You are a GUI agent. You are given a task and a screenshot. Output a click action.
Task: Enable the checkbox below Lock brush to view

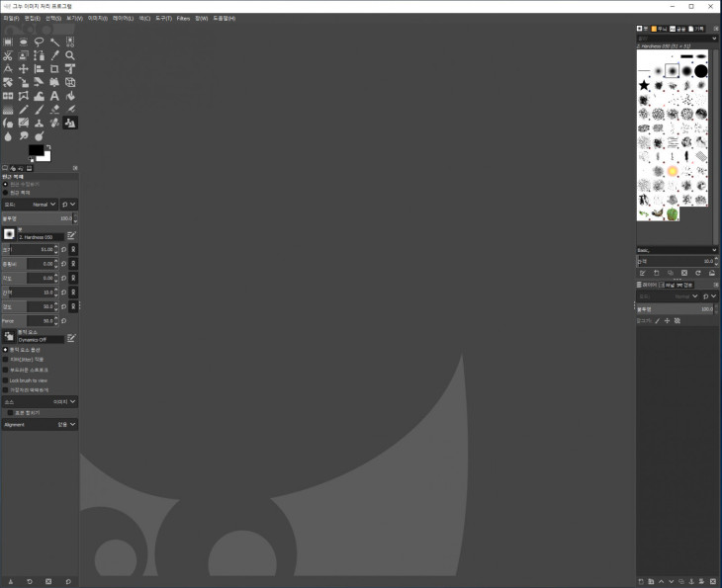[x=6, y=390]
